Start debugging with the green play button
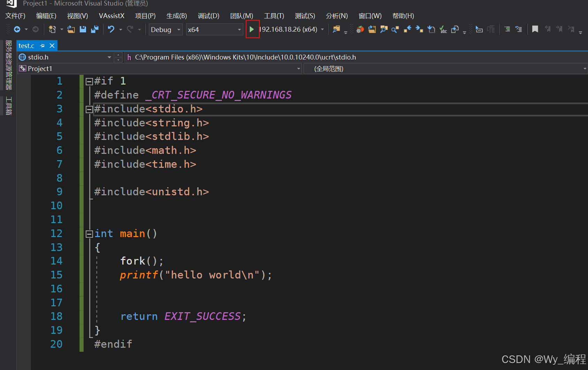This screenshot has height=370, width=588. point(252,30)
